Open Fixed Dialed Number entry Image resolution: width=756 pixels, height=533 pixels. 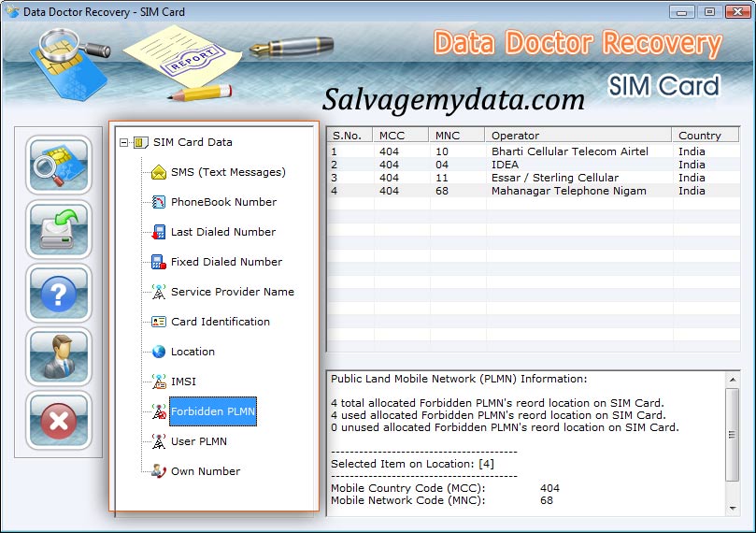coord(226,262)
